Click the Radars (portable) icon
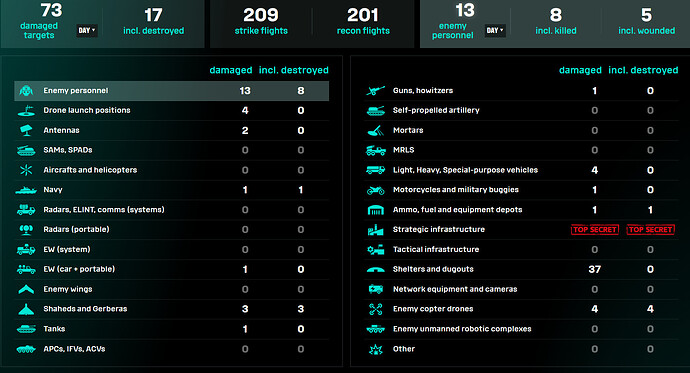The height and width of the screenshot is (373, 690). [26, 230]
